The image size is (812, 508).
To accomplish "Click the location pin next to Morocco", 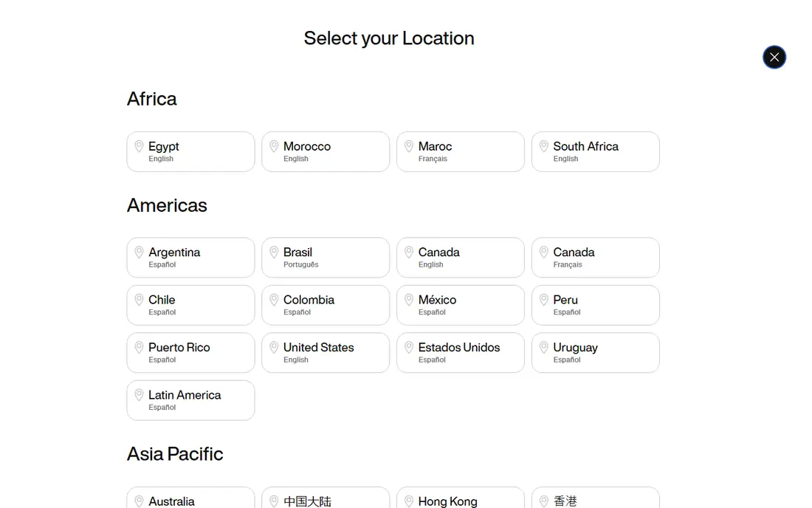I will coord(274,146).
